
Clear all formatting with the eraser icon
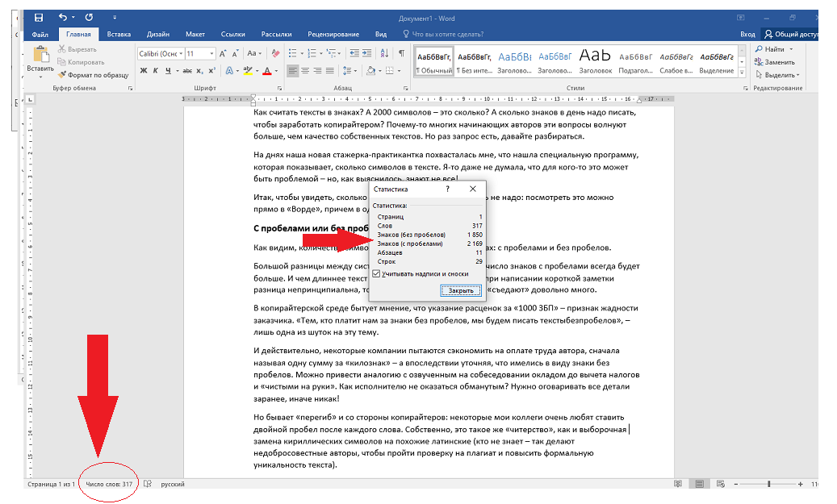click(x=275, y=53)
